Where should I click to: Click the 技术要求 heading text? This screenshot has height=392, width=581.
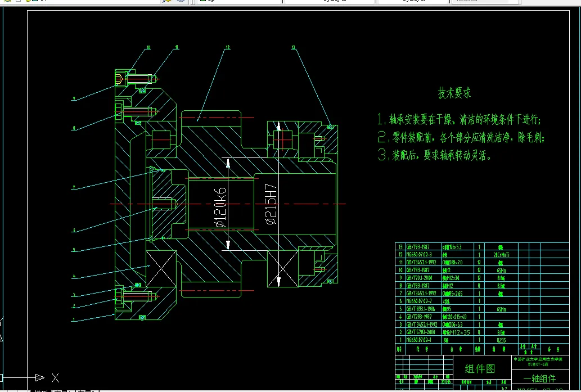tap(454, 93)
